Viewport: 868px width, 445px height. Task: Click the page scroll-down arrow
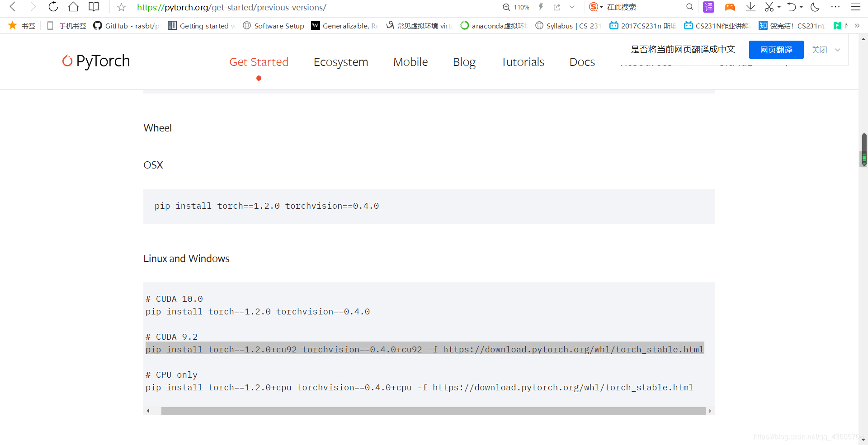(863, 439)
